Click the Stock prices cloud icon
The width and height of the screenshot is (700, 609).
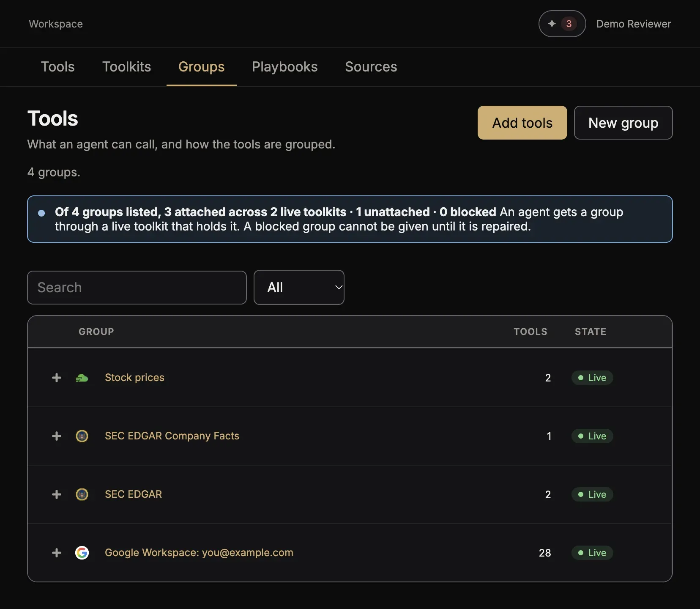tap(82, 378)
